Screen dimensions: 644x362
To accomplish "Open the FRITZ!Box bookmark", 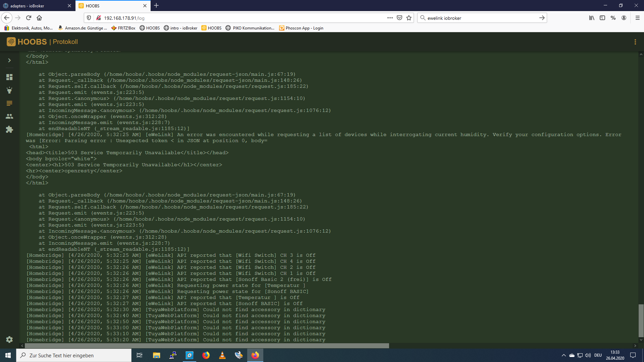I will [x=123, y=28].
